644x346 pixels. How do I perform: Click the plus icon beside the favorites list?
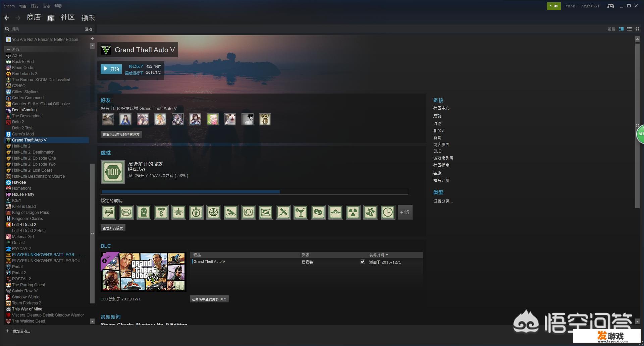coord(92,39)
